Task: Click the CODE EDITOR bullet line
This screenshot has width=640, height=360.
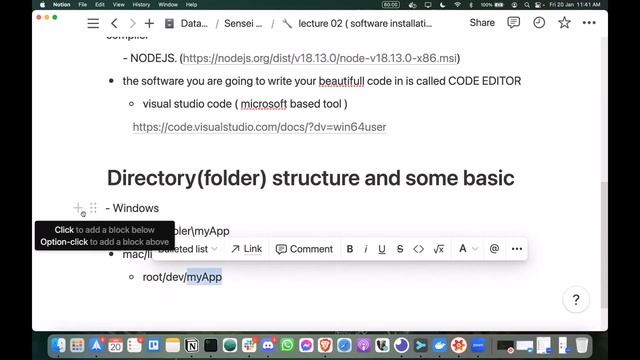Action: tap(322, 81)
